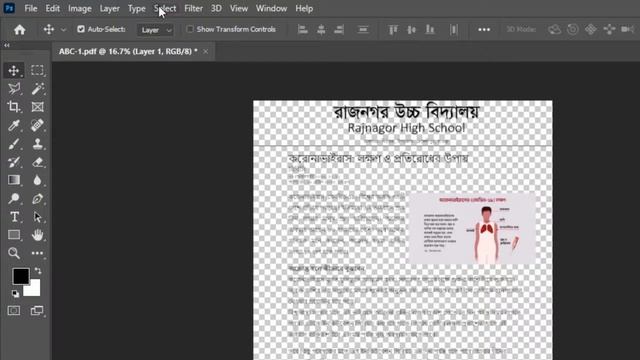The height and width of the screenshot is (360, 640).
Task: Swap foreground and background colors
Action: coord(38,271)
